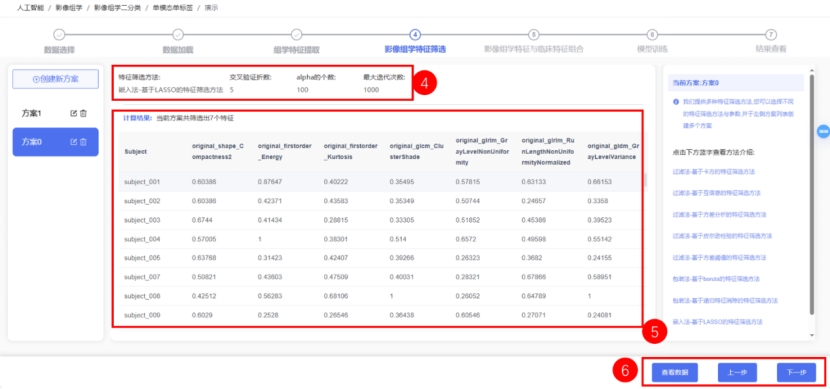
Task: Go to 结果查看 step label
Action: [x=771, y=50]
